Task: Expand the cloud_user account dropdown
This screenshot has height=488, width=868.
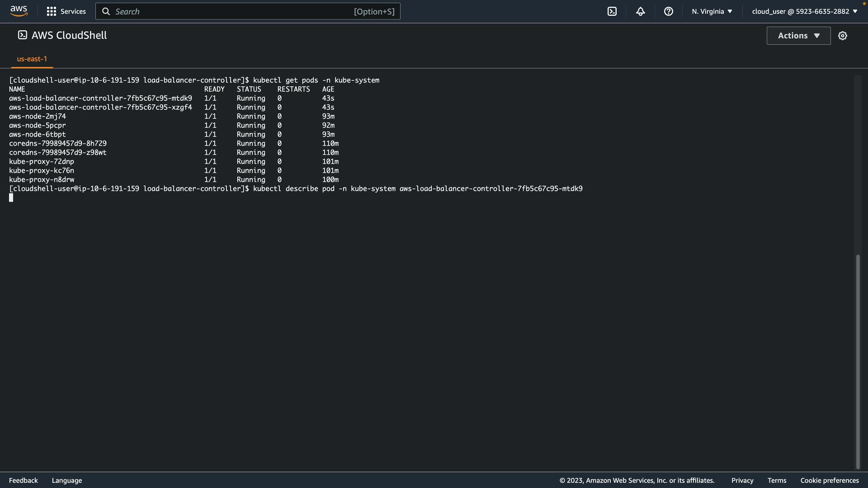Action: pyautogui.click(x=804, y=11)
